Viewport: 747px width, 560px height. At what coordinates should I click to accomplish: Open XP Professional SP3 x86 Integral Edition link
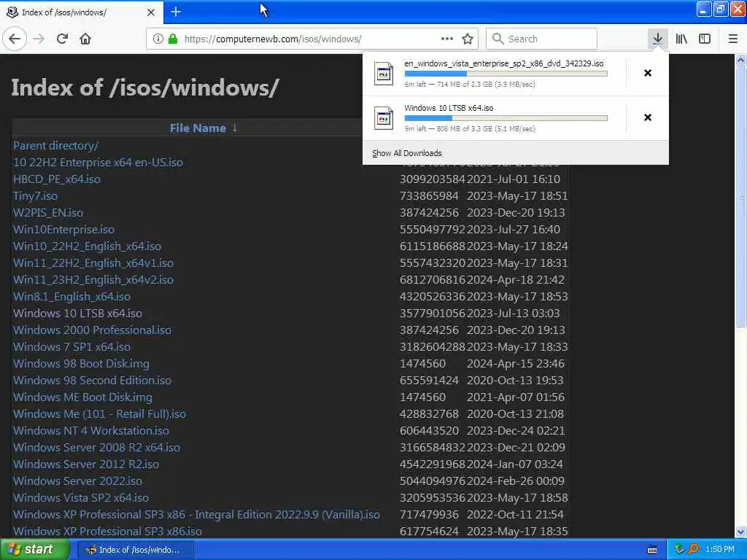coord(197,514)
